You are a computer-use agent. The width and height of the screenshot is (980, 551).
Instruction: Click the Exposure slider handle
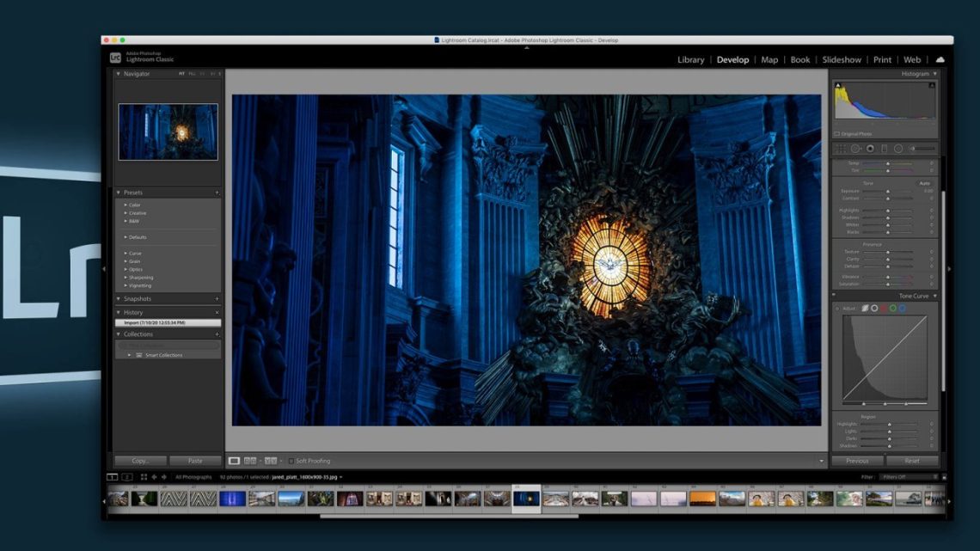[x=888, y=191]
